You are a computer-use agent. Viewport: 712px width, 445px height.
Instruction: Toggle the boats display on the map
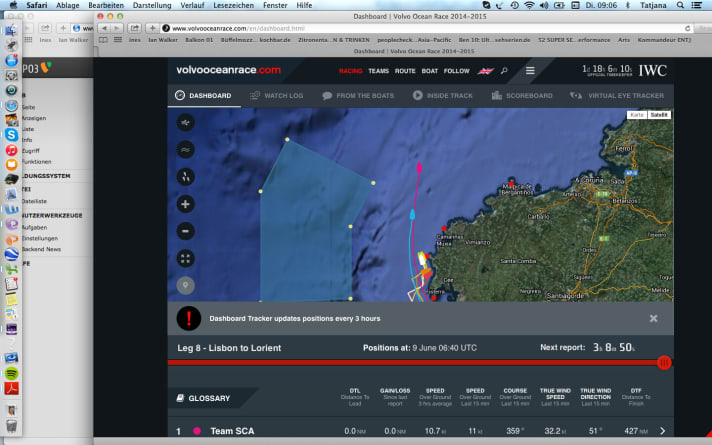185,177
